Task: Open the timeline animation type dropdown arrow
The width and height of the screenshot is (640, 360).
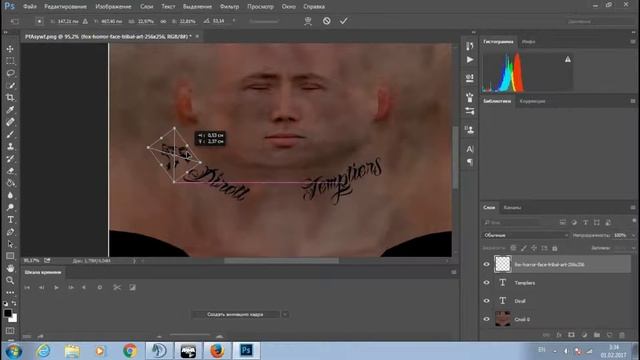Action: (285, 314)
